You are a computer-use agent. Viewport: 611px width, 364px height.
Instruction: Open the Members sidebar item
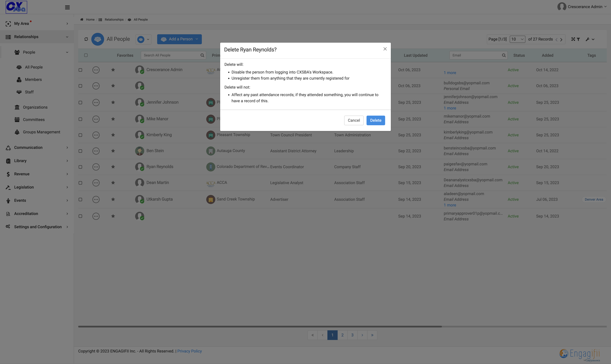point(33,80)
